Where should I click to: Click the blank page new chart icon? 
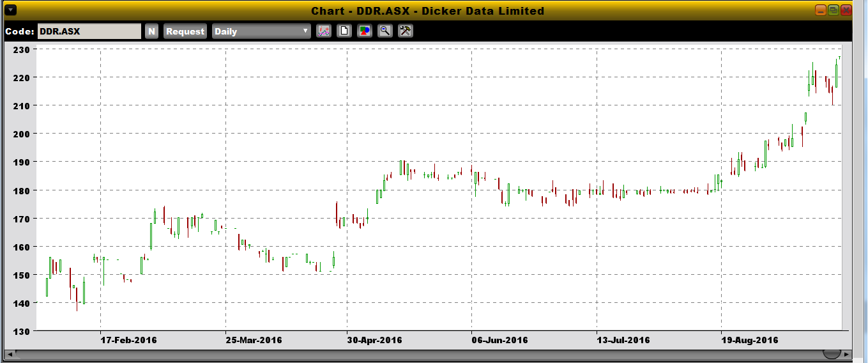point(344,31)
